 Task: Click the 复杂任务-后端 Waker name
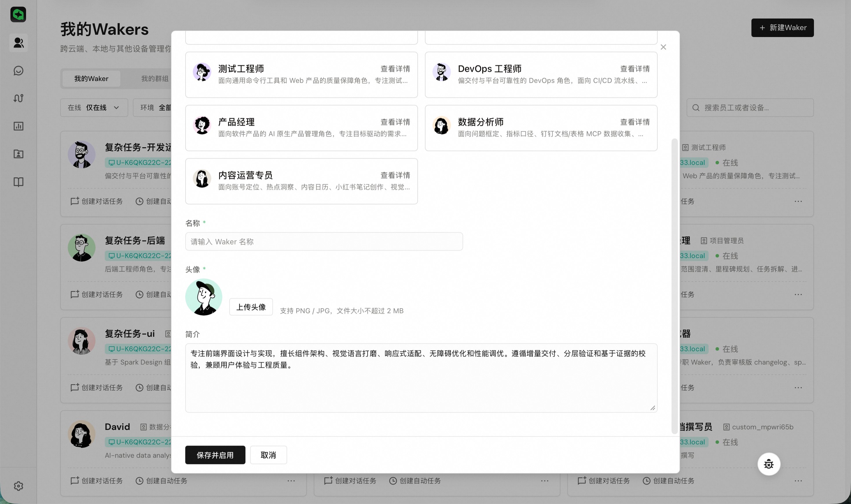click(135, 241)
